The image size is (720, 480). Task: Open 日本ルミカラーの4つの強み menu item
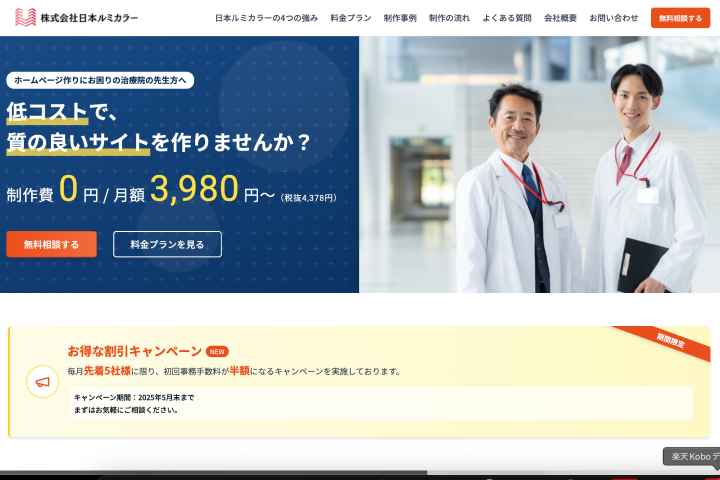[x=266, y=18]
